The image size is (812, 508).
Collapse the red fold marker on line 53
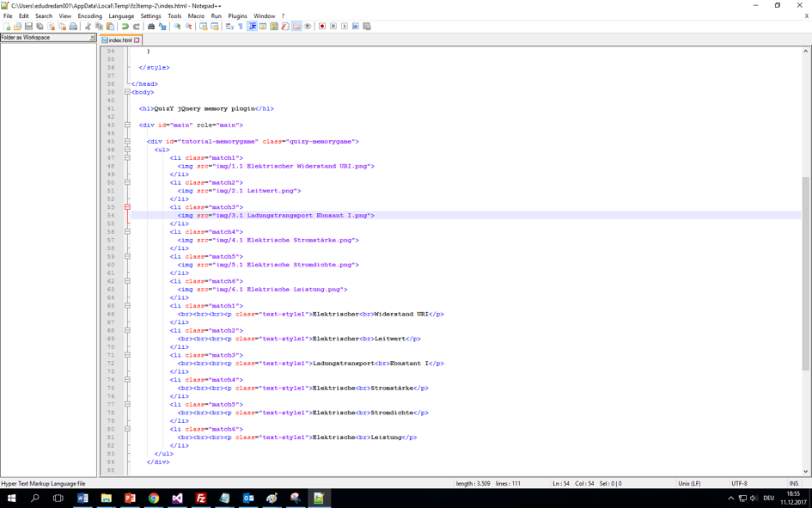[127, 207]
